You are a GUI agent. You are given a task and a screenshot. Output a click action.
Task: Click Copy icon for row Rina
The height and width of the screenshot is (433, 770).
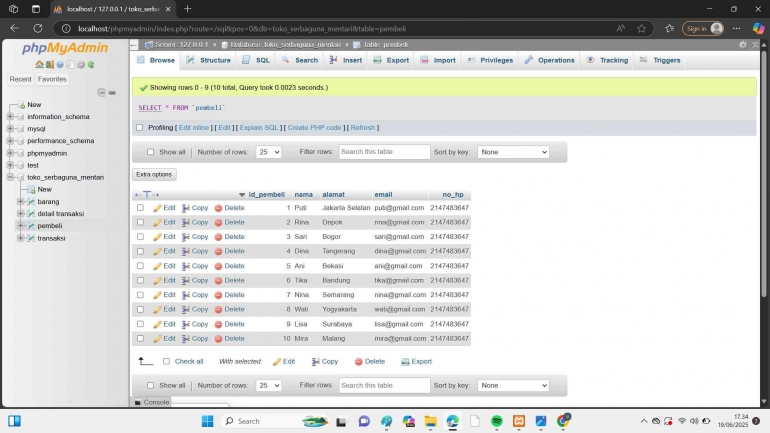(x=186, y=222)
